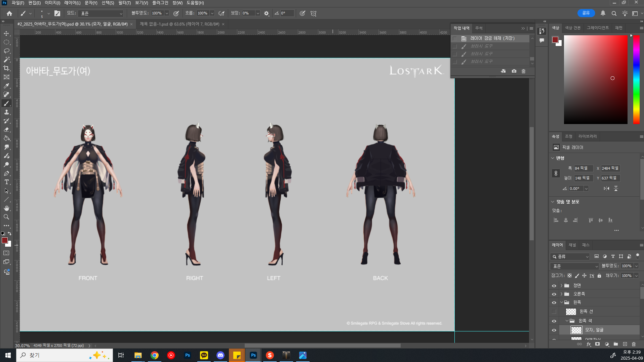Hide the 왼쪽 layer group

coord(554,303)
